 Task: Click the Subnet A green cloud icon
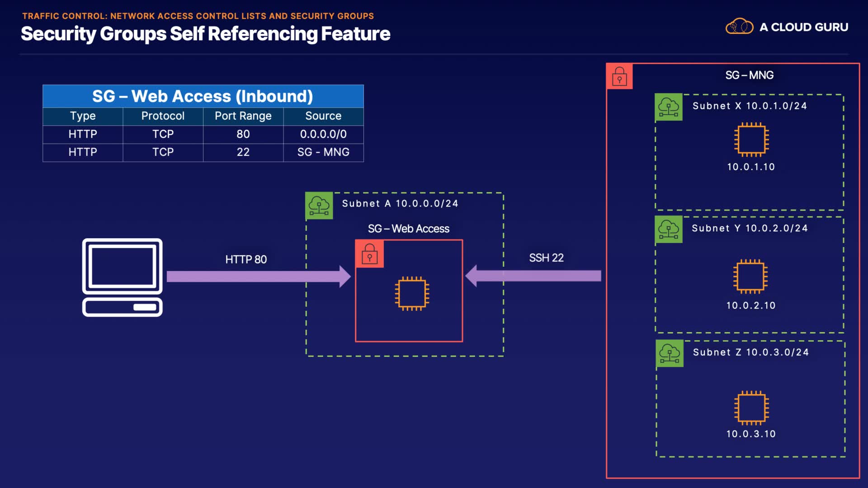[319, 206]
